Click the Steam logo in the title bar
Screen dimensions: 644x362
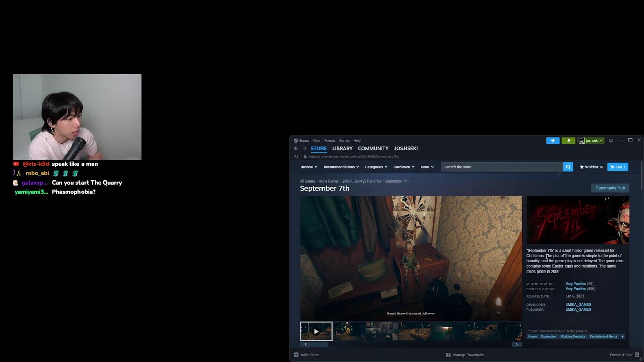296,140
